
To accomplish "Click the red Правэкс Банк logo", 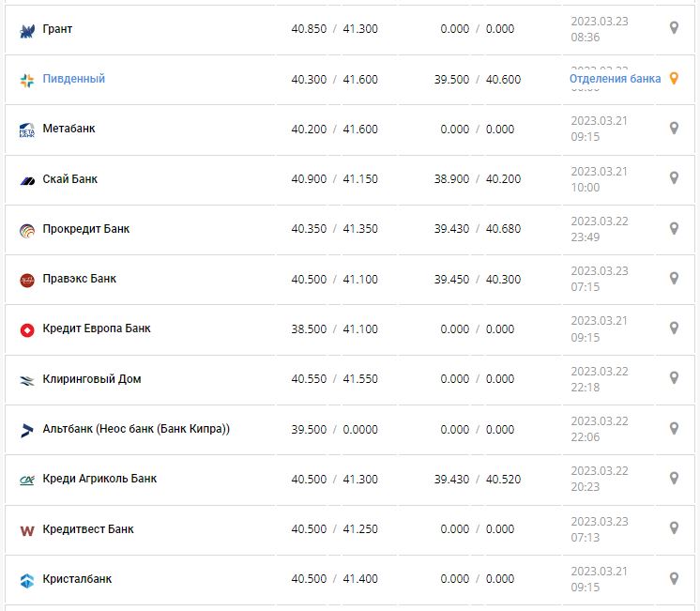I will click(27, 280).
